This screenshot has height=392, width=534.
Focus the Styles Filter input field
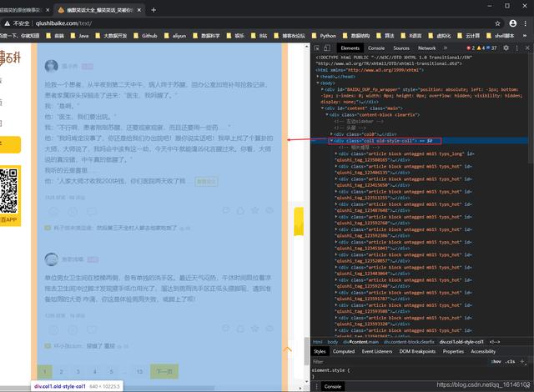click(399, 361)
